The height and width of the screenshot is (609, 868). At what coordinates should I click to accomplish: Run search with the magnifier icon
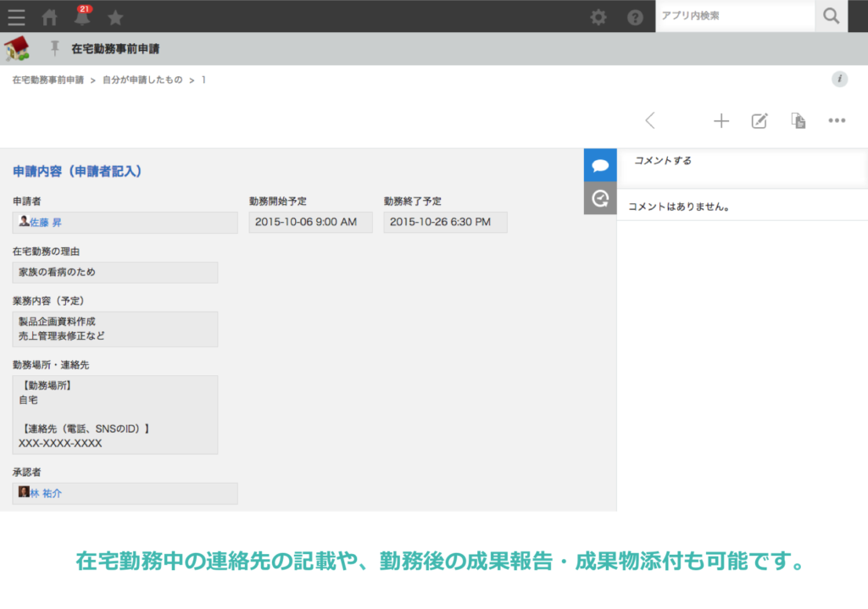pyautogui.click(x=832, y=16)
